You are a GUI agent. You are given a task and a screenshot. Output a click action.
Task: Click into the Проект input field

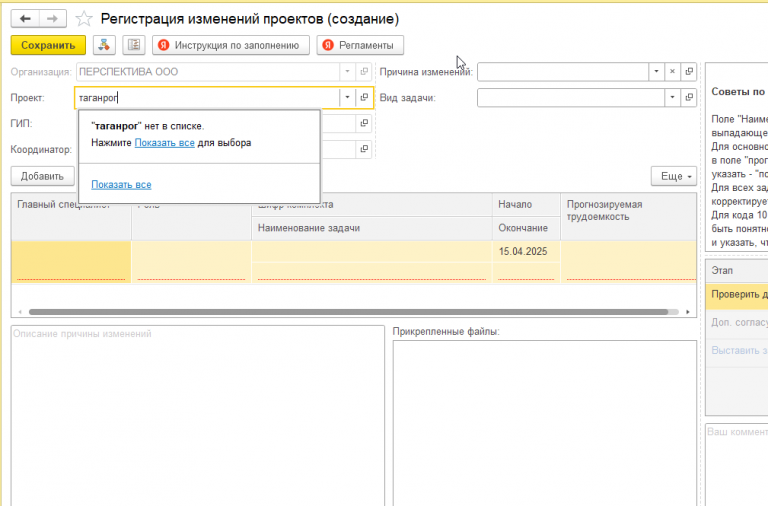(x=207, y=97)
